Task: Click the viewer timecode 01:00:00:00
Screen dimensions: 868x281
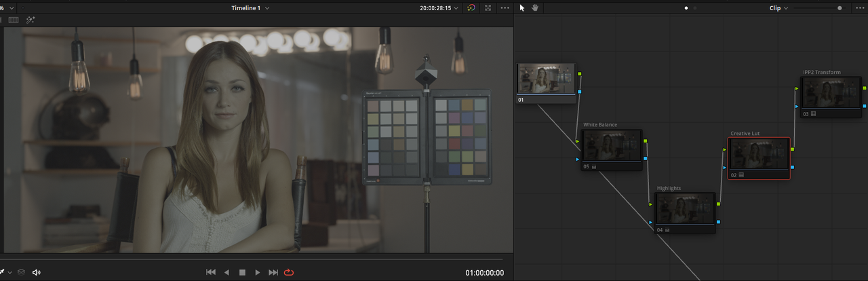Action: coord(484,273)
